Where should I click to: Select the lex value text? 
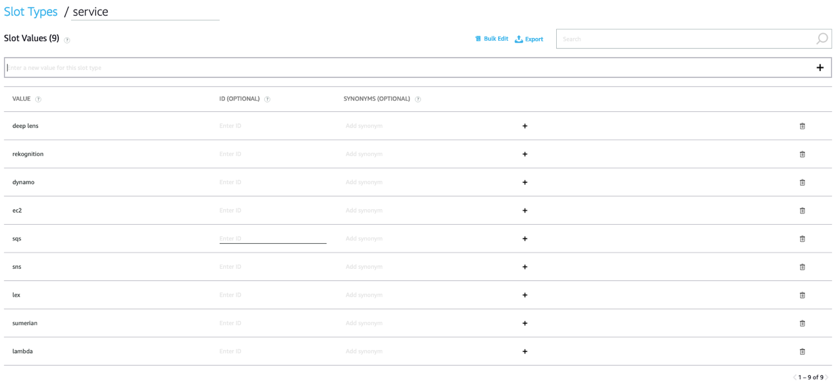click(x=16, y=295)
